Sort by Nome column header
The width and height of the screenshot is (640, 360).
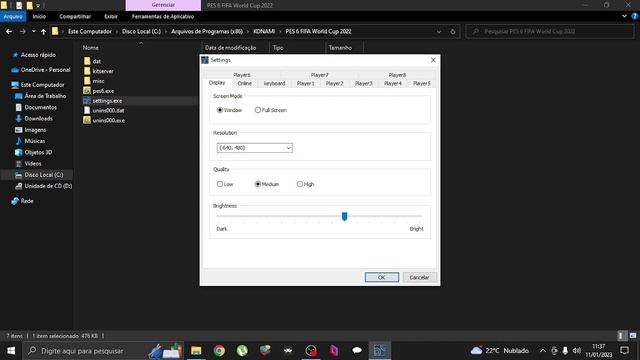coord(91,48)
